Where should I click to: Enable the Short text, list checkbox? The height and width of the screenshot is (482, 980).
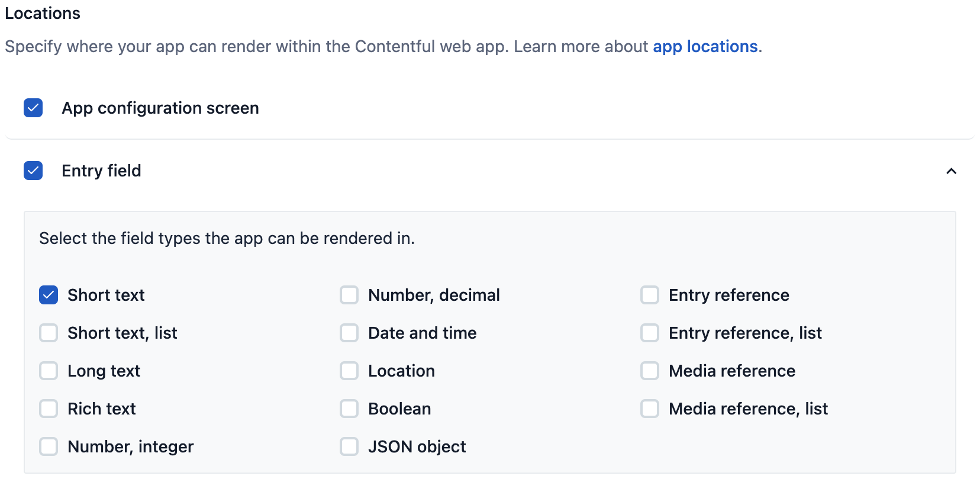[x=49, y=333]
